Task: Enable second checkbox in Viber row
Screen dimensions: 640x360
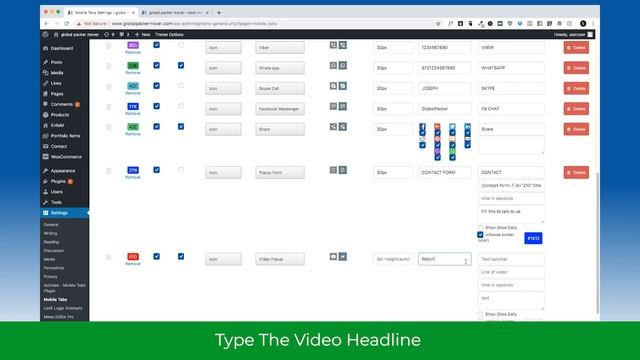Action: [181, 45]
